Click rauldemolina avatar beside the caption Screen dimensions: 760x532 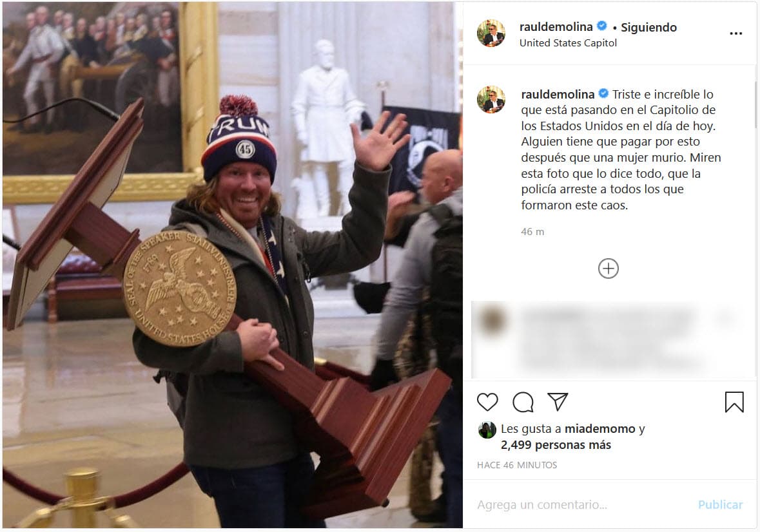491,99
